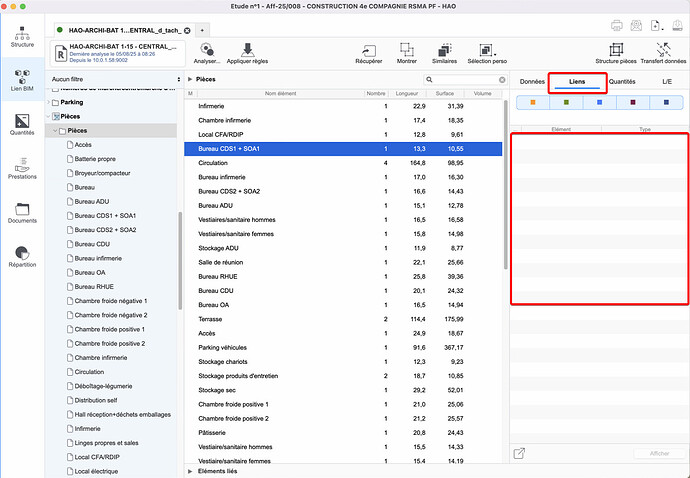Screen dimensions: 690x478
Task: Select the Stockage sec row
Action: click(343, 390)
